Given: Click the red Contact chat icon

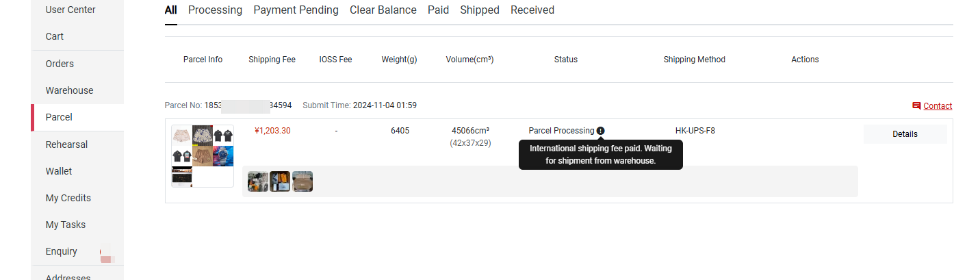Looking at the screenshot, I should coord(916,106).
